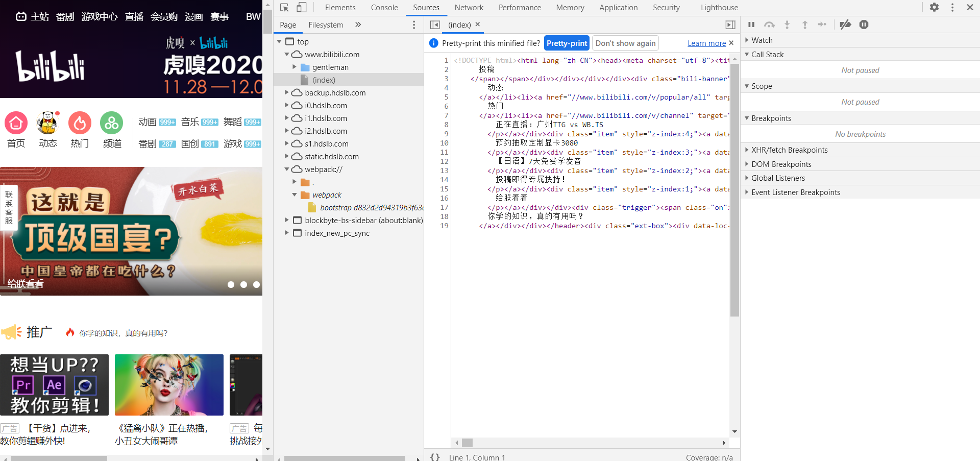This screenshot has height=461, width=980.
Task: Click the Step over function call icon
Action: click(x=769, y=25)
